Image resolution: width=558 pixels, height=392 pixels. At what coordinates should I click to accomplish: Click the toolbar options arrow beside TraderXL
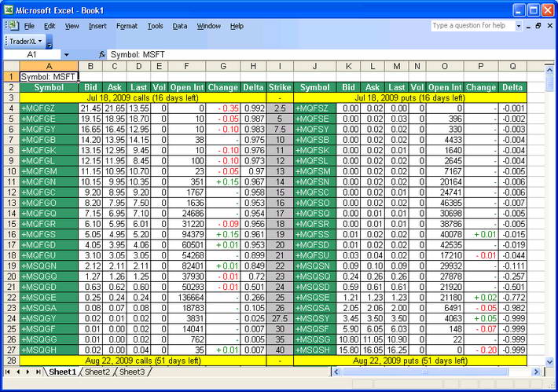tap(50, 42)
